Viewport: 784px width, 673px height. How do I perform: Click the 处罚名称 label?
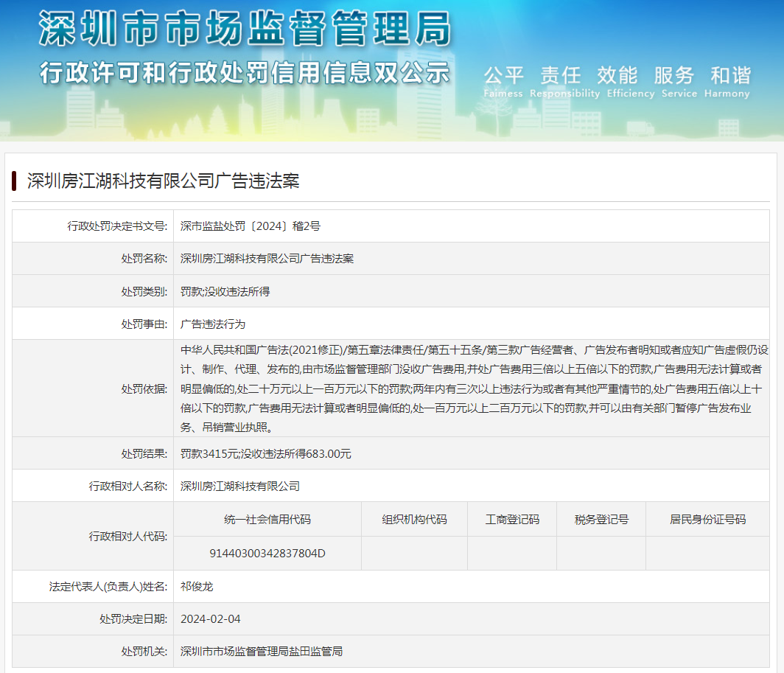pos(144,259)
